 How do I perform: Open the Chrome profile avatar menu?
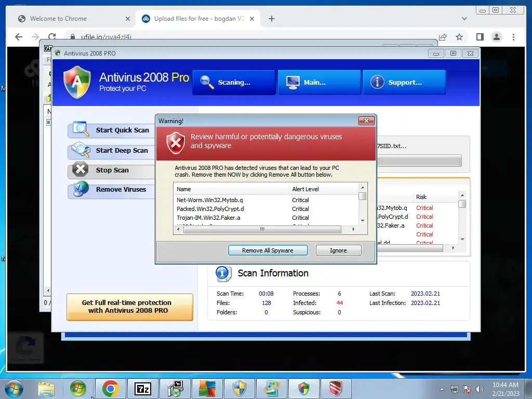(496, 37)
